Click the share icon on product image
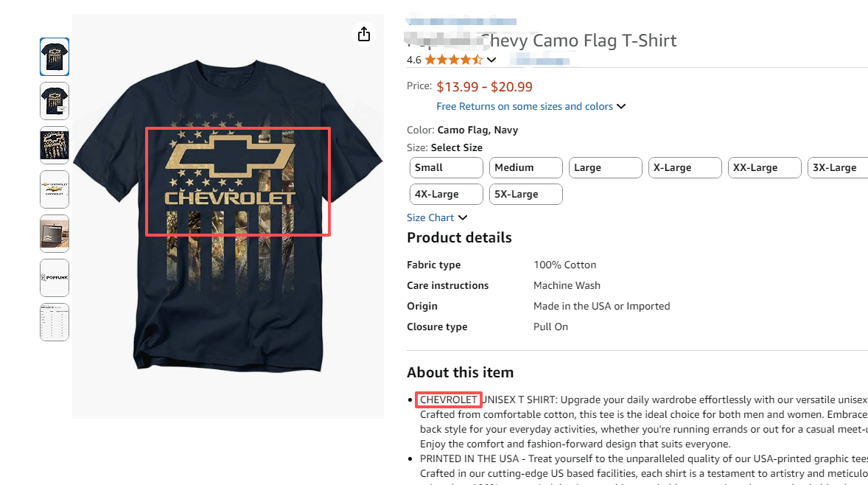868x485 pixels. (363, 35)
